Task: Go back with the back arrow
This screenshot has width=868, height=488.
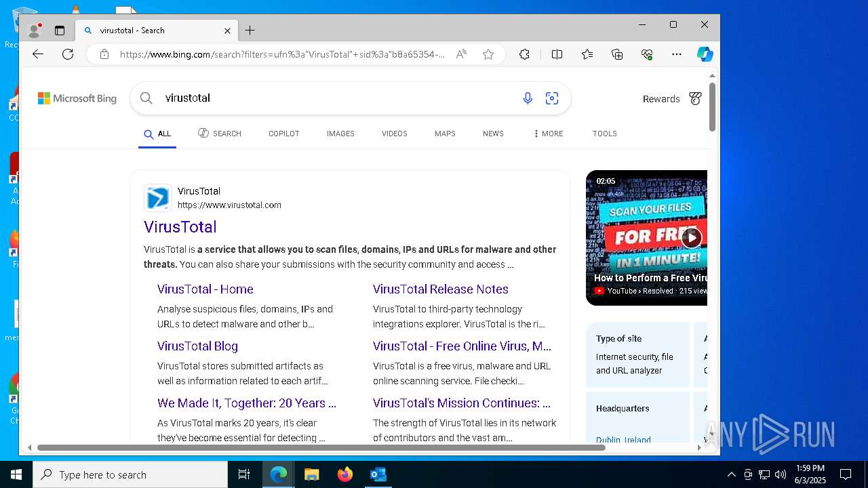Action: click(38, 54)
